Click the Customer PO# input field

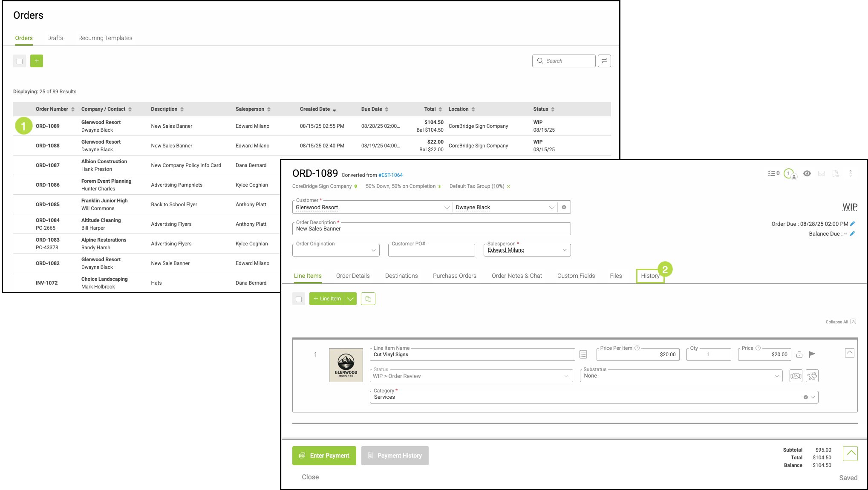coord(431,250)
